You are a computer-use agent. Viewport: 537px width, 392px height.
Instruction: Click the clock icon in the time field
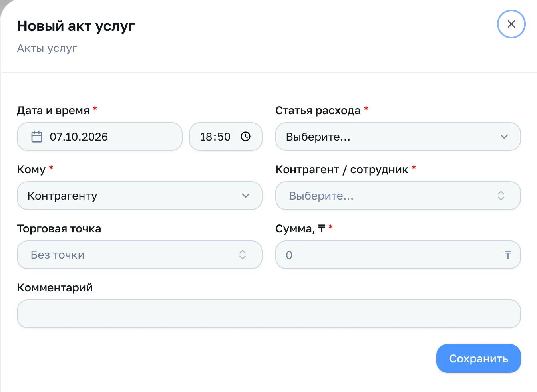(245, 137)
